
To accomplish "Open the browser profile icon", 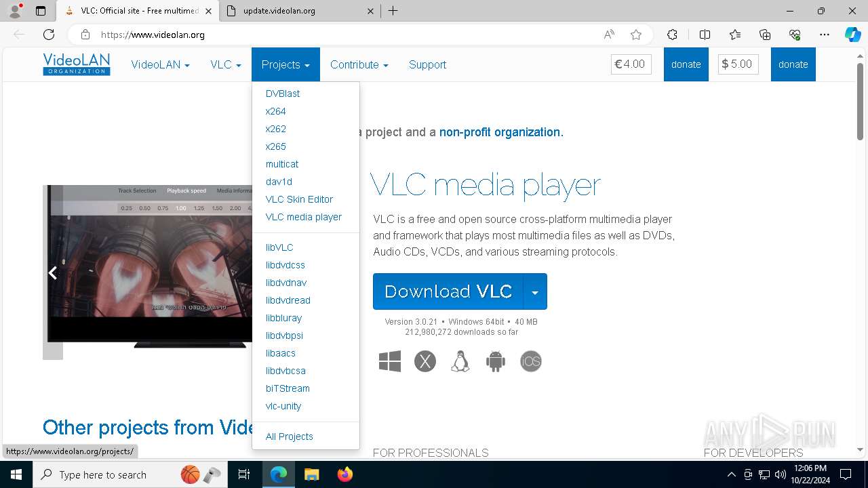I will point(15,11).
